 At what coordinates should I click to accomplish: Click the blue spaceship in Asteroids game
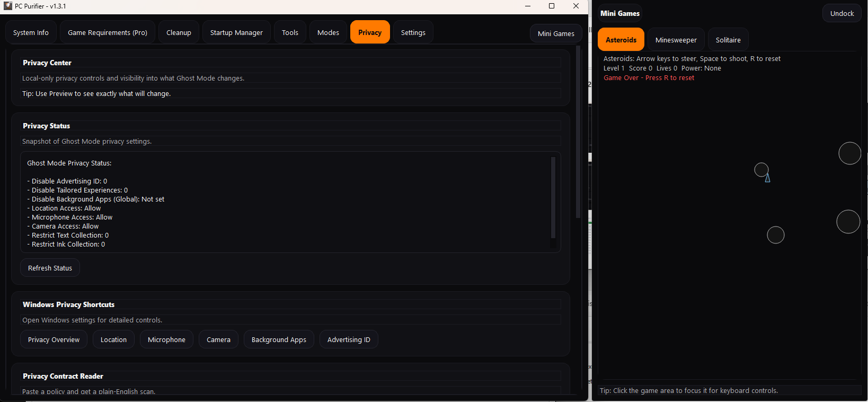[x=767, y=178]
